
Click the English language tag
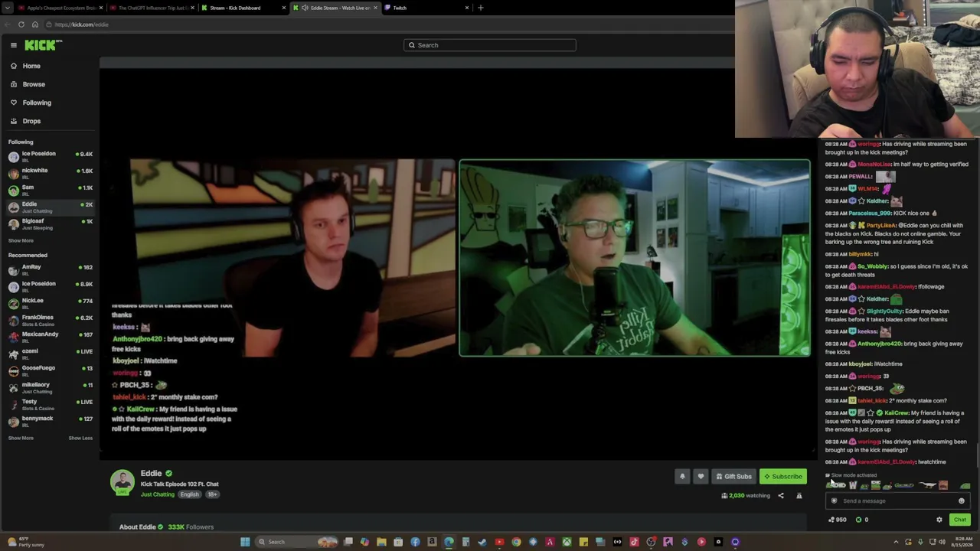click(x=189, y=494)
